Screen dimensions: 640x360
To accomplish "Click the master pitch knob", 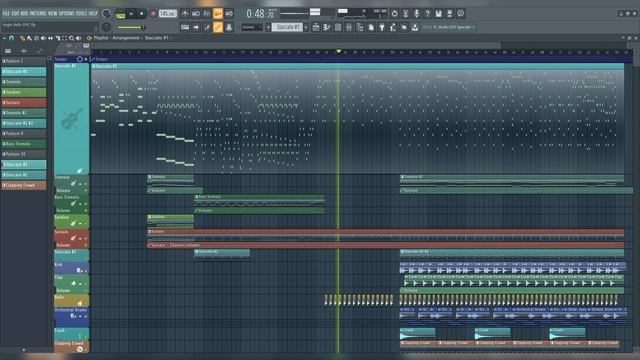I will [x=107, y=27].
